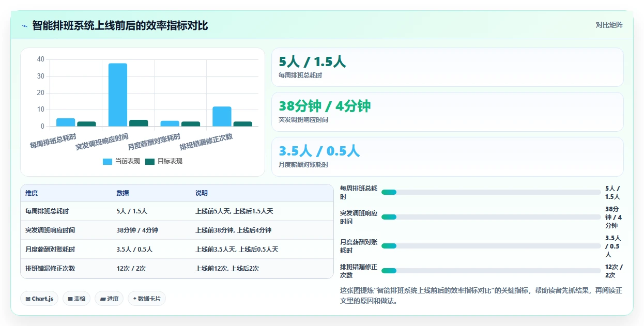644x326 pixels.
Task: Click the main title 智能排班系统上线前后的效率指标对比
Action: click(120, 25)
